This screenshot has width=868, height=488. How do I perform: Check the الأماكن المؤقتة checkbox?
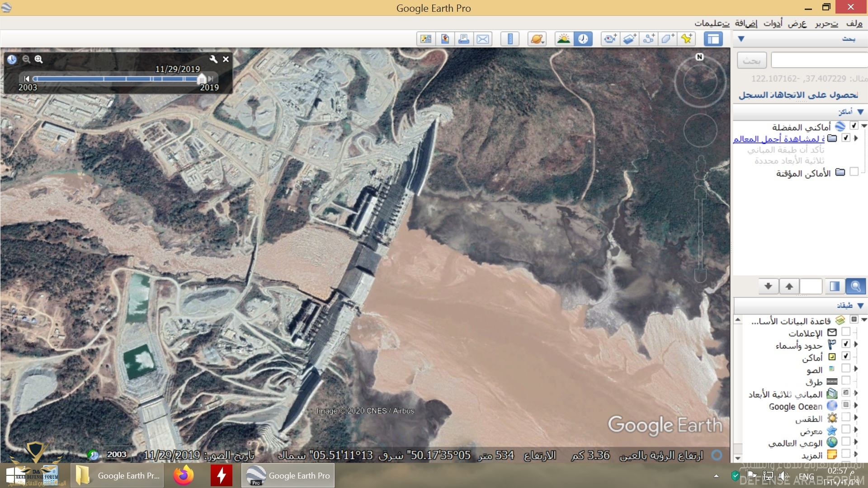click(854, 172)
